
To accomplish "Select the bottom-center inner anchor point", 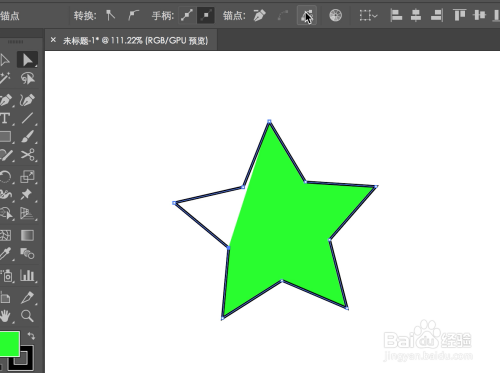I will [x=282, y=281].
